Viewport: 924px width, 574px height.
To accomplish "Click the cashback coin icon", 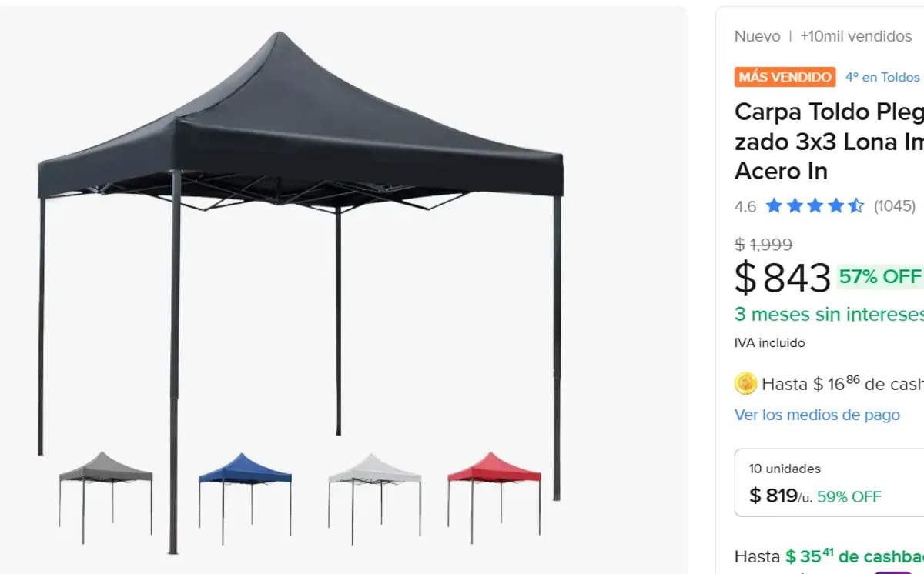I will tap(745, 382).
